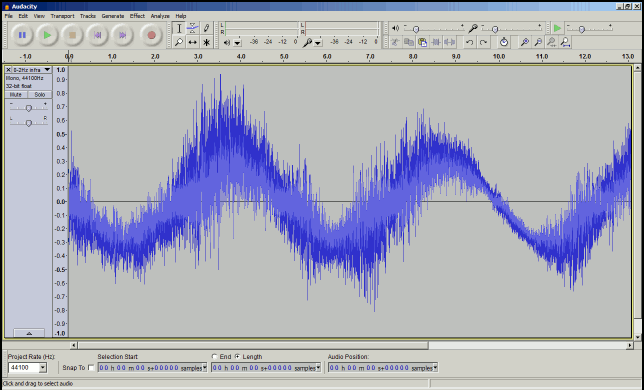Start recording with the red Record button

[x=151, y=35]
